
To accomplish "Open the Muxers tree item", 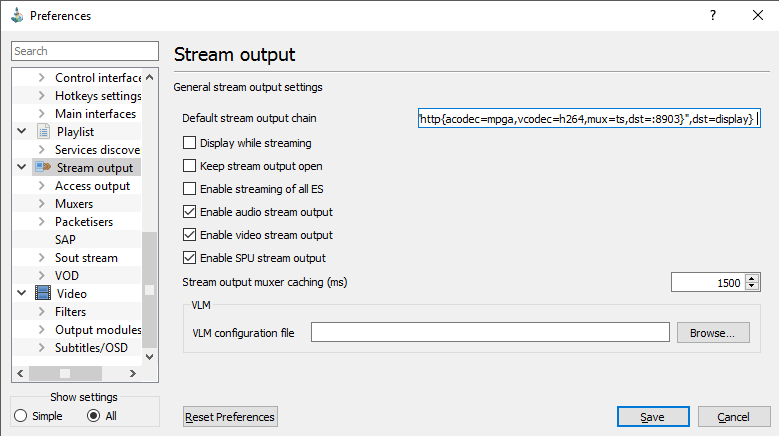I will pos(76,204).
